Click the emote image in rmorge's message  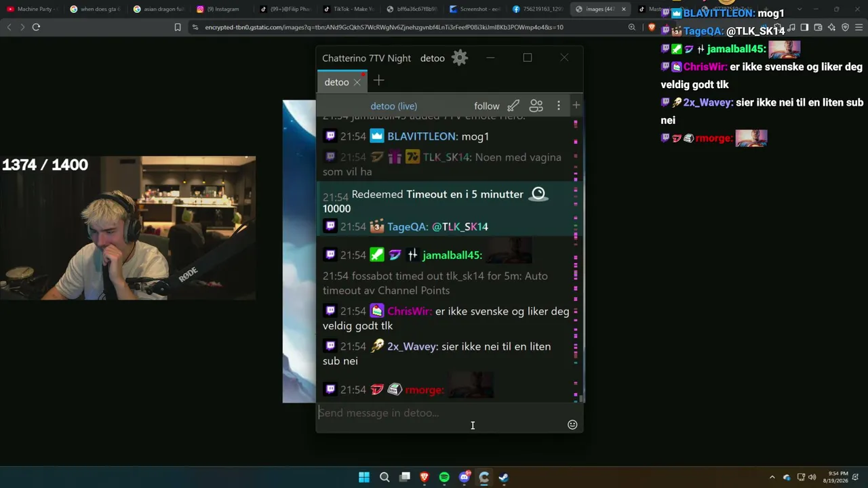(x=471, y=384)
